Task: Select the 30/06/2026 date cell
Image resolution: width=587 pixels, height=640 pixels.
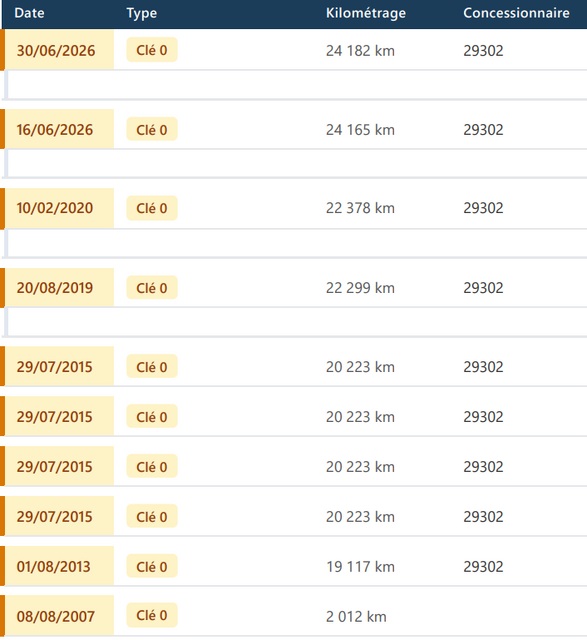Action: (x=59, y=49)
